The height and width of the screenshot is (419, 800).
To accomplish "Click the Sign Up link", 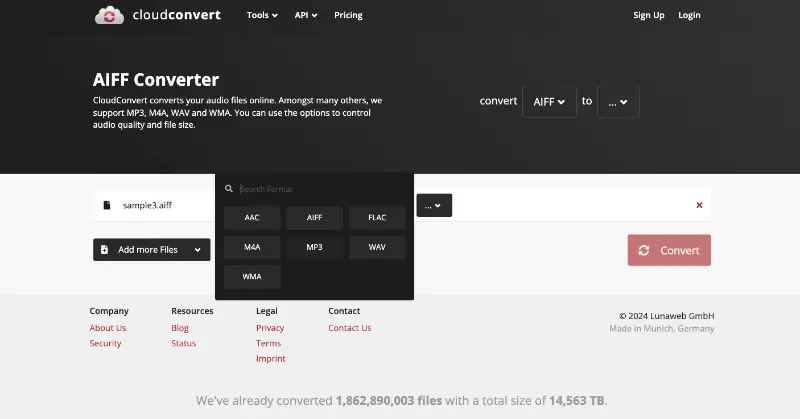I will 649,15.
